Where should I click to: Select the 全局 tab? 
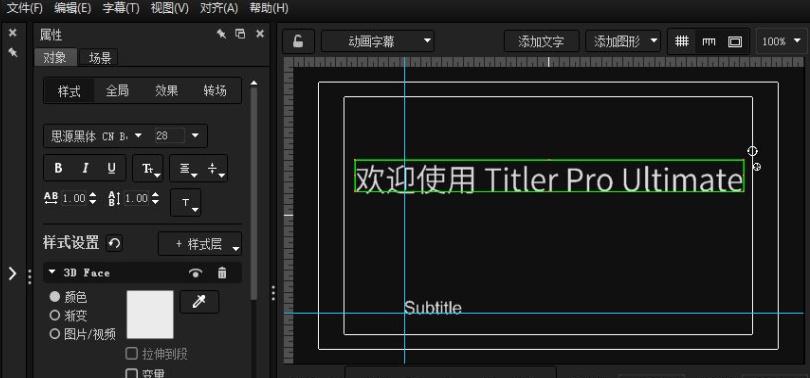pyautogui.click(x=117, y=91)
